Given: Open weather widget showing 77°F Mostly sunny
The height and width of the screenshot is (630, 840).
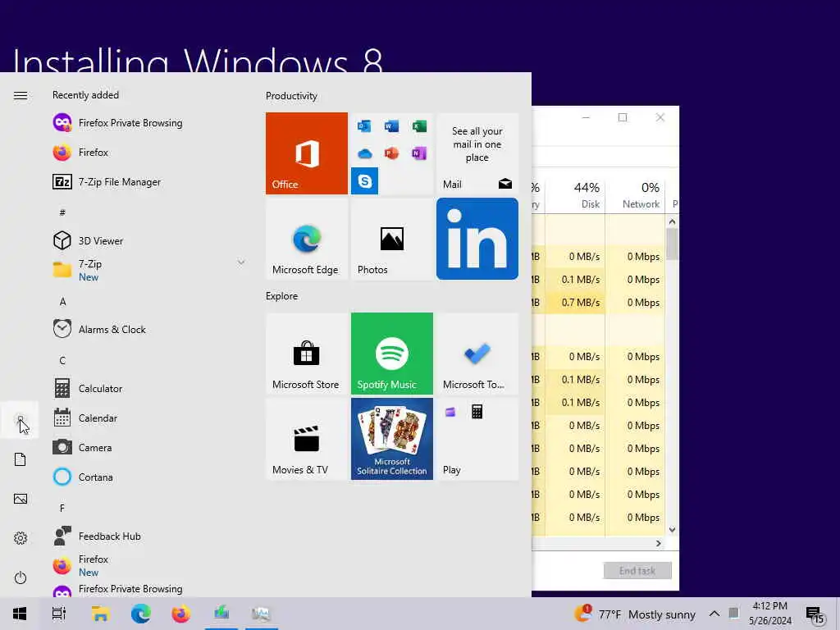Looking at the screenshot, I should (635, 614).
